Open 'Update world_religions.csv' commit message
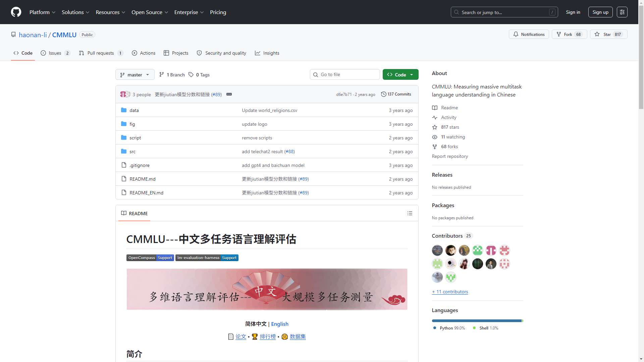The image size is (644, 362). (x=269, y=110)
